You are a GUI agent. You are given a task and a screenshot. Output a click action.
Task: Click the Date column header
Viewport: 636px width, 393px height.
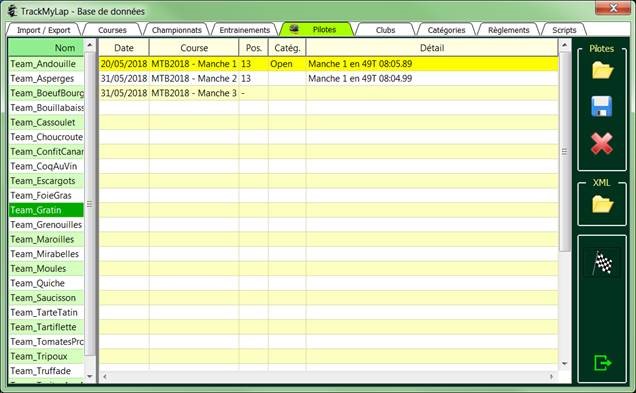pos(124,48)
